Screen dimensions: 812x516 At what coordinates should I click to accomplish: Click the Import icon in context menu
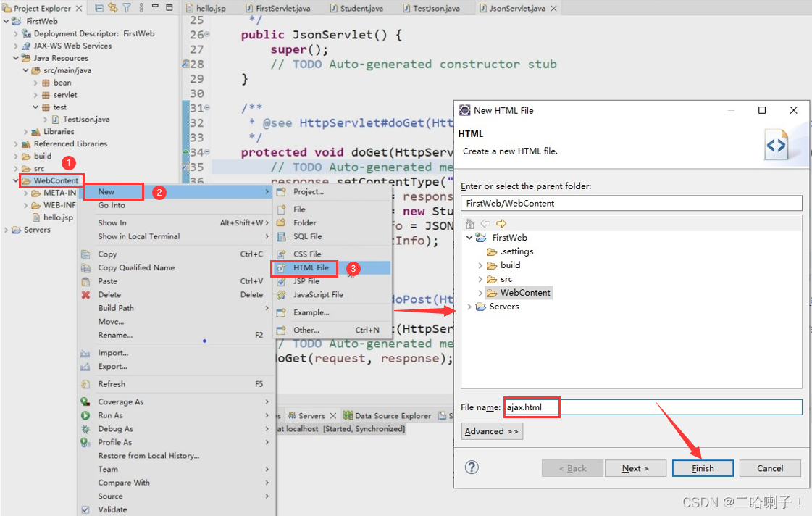click(85, 354)
